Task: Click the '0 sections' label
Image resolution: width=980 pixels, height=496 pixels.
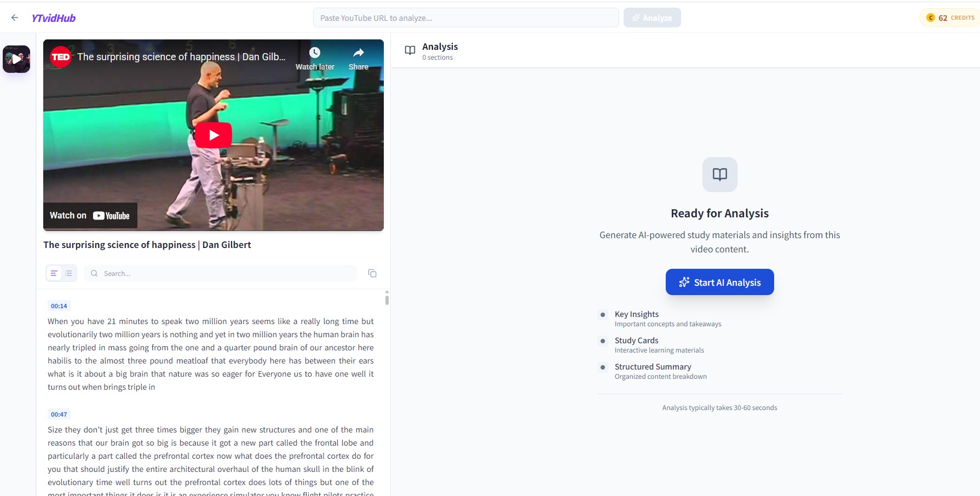Action: tap(437, 57)
